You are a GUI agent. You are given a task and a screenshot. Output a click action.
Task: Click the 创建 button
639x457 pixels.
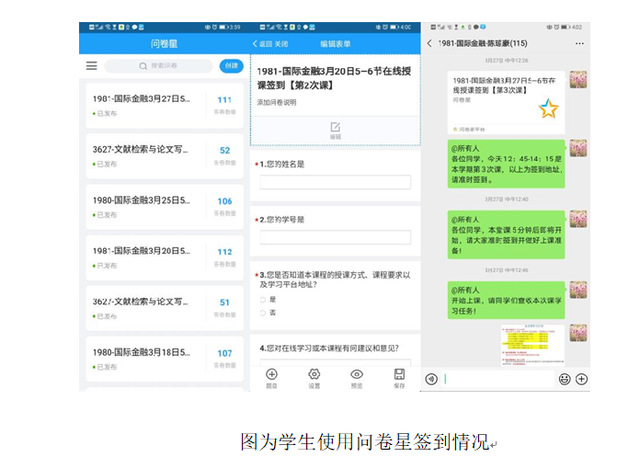coord(230,66)
